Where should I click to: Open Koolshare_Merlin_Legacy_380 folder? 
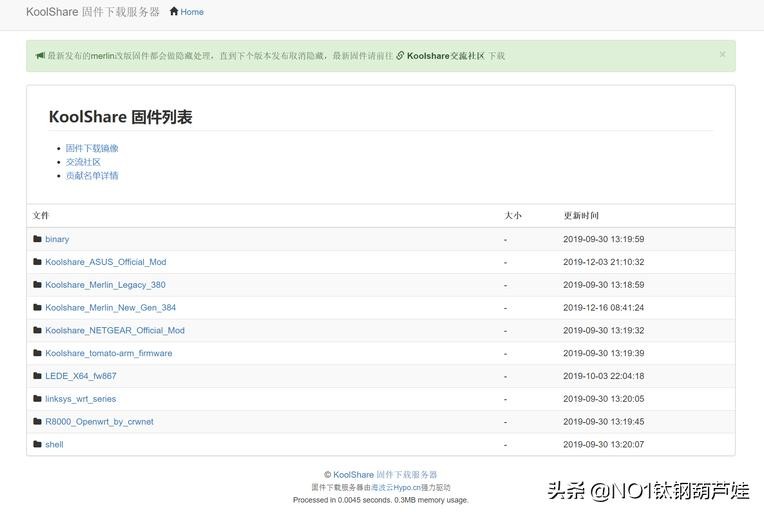[105, 285]
